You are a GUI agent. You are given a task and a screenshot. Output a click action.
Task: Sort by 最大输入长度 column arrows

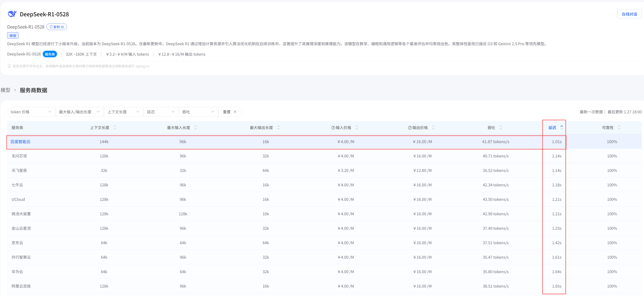[x=195, y=128]
